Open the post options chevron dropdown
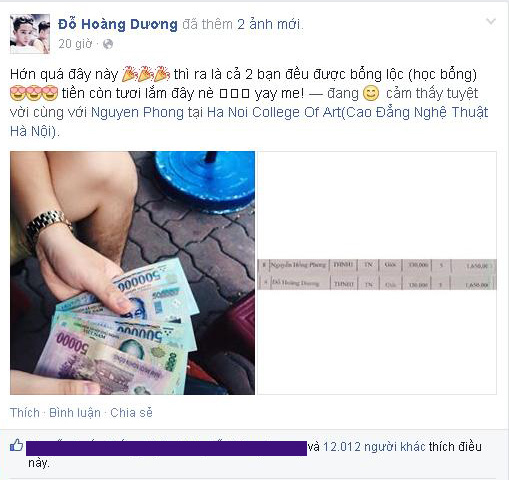Viewport: 509px width, 480px height. (491, 22)
